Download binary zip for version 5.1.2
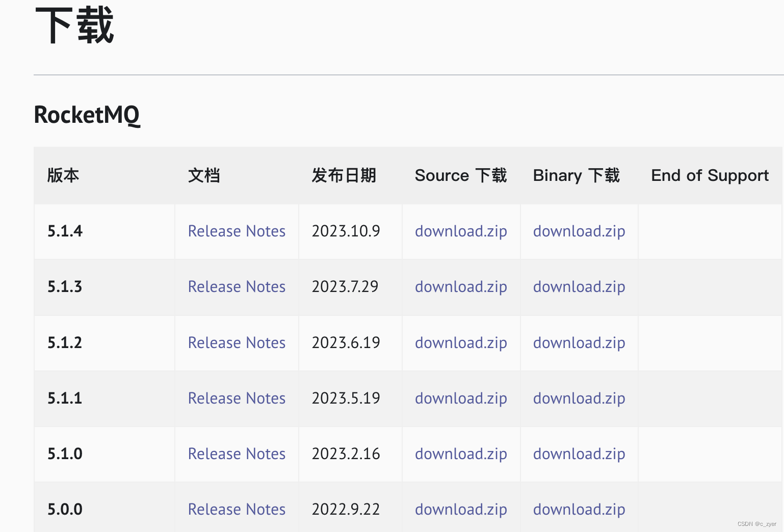The image size is (784, 532). point(579,343)
